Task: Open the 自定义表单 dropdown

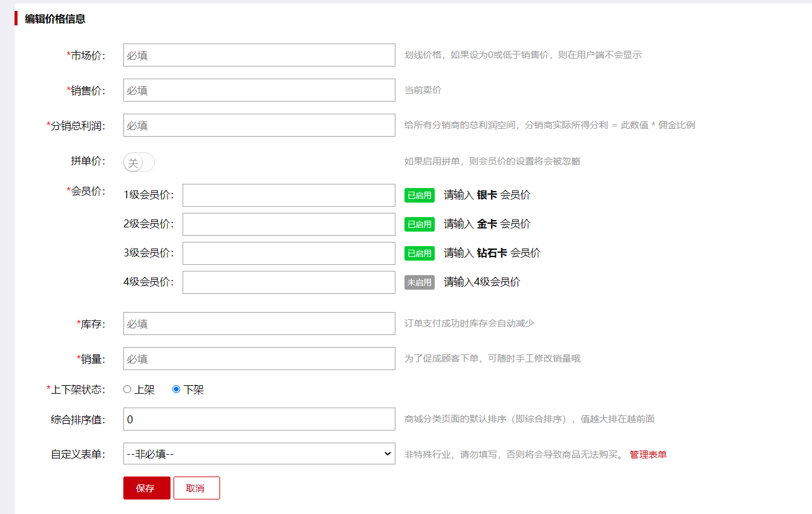Action: tap(259, 454)
